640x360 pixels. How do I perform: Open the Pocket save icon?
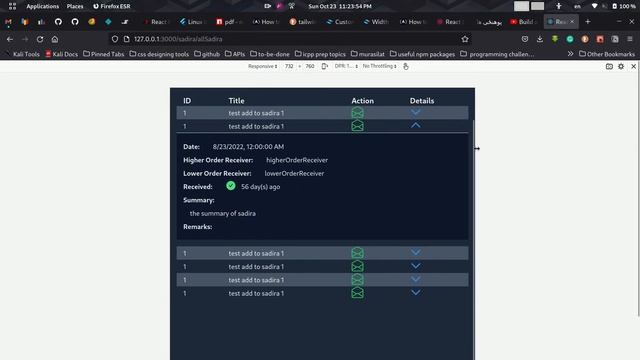click(525, 39)
